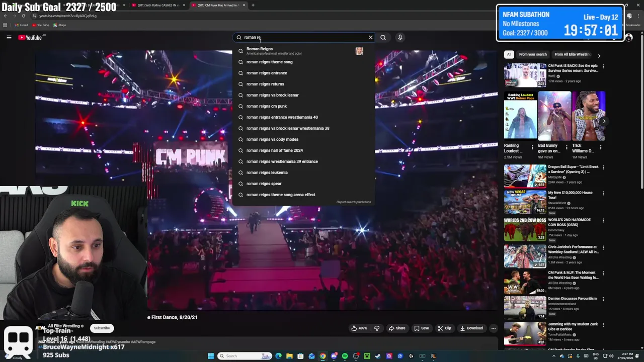Image resolution: width=644 pixels, height=362 pixels.
Task: Choose 'roman reigns returns' suggestion
Action: coord(303,84)
